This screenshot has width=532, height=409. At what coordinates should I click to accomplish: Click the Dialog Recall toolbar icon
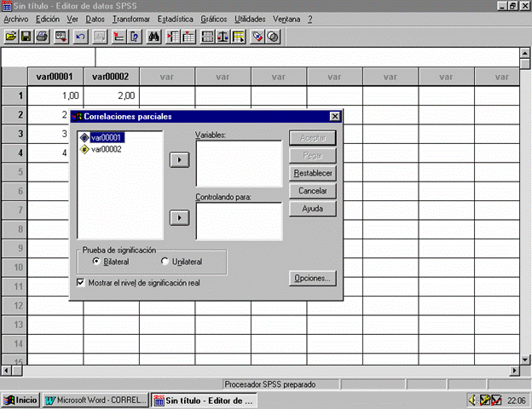61,37
